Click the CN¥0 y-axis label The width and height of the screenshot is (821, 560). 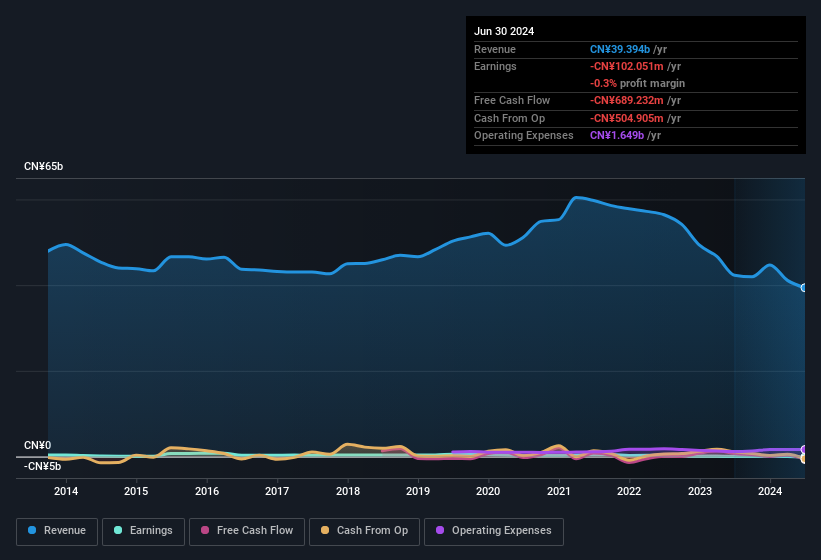pos(38,445)
